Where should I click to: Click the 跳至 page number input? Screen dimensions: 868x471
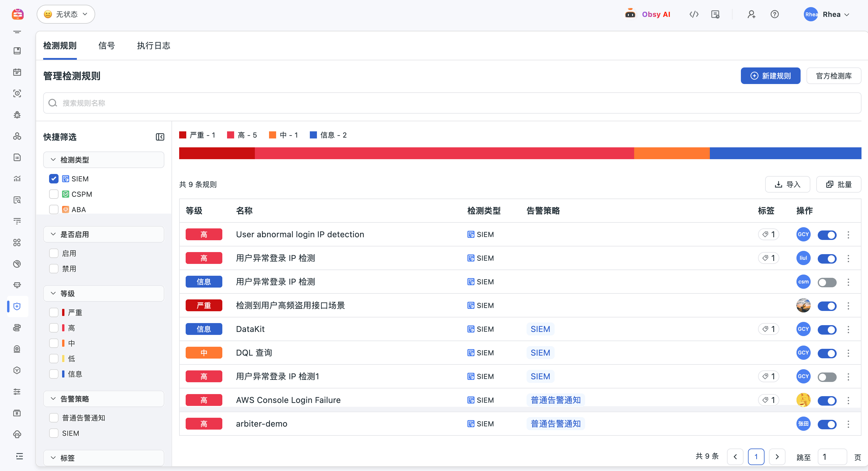(x=832, y=457)
